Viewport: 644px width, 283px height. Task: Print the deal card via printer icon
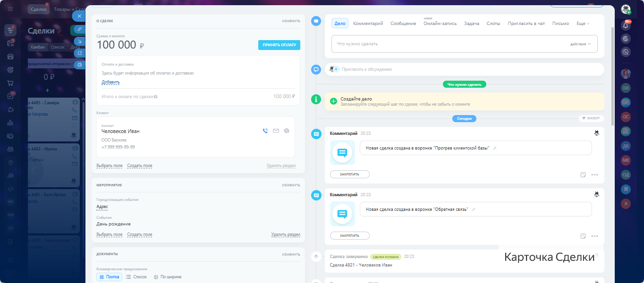click(79, 65)
